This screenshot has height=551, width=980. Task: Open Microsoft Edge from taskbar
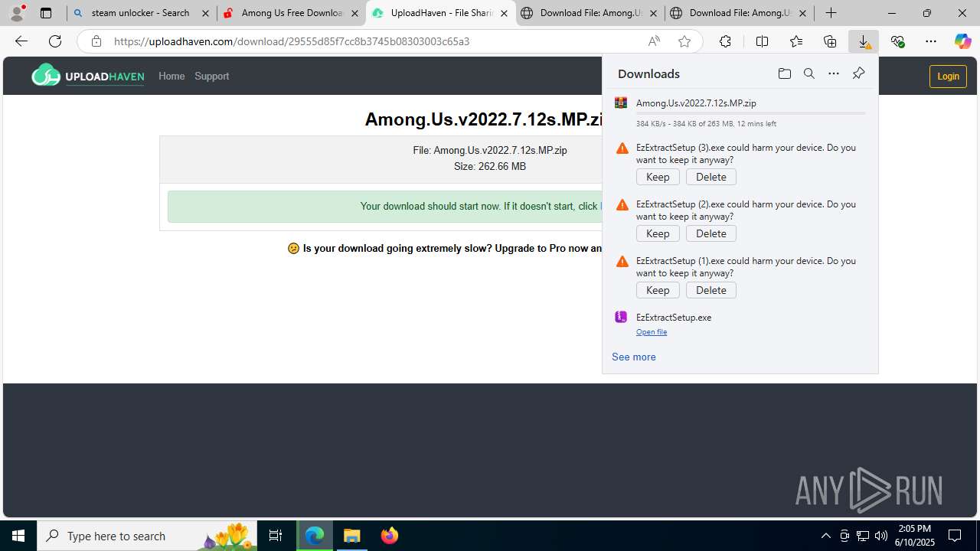[x=315, y=536]
